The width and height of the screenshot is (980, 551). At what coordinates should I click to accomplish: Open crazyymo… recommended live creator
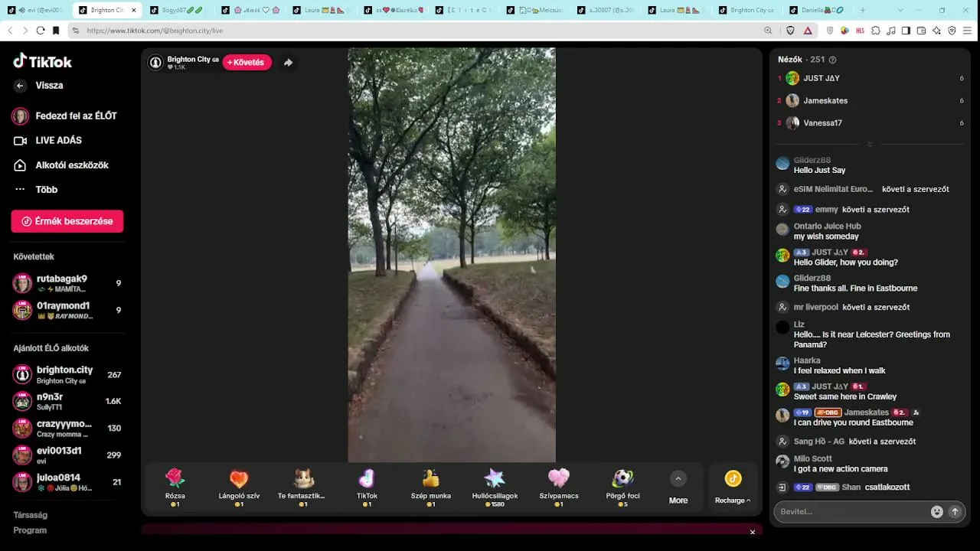coord(67,428)
